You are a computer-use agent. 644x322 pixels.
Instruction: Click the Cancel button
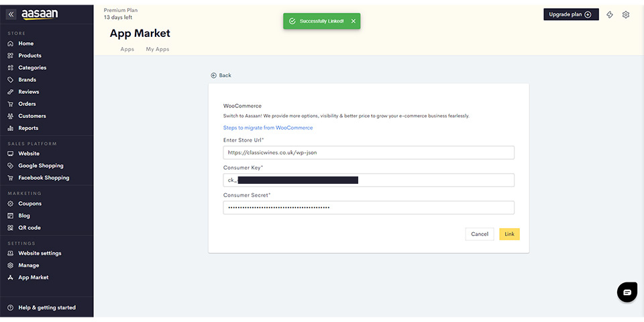[479, 234]
